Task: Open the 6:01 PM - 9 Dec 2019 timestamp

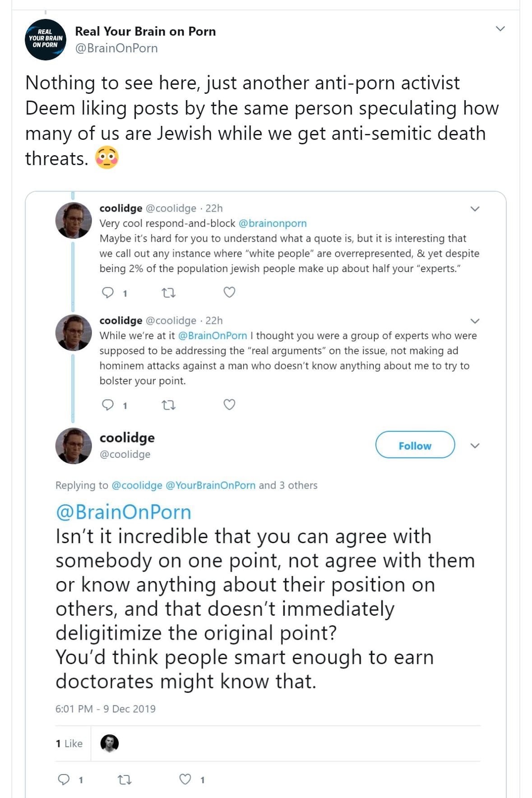Action: pyautogui.click(x=105, y=709)
